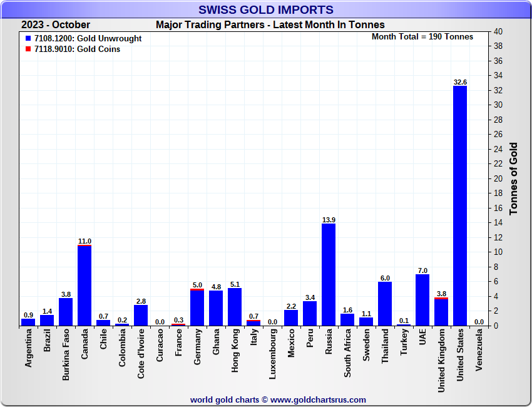Screen dimensions: 532x407
Task: Click the United States bar labeled 32.6
Action: tap(460, 207)
